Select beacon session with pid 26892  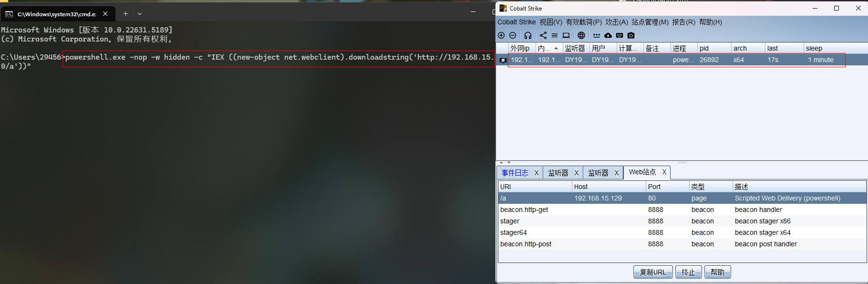click(x=682, y=60)
